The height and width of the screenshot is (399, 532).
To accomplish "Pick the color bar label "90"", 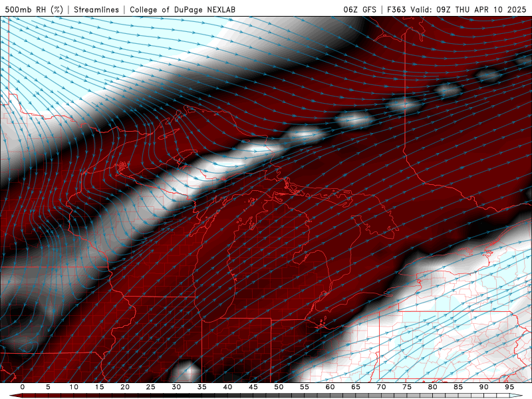I will (484, 387).
